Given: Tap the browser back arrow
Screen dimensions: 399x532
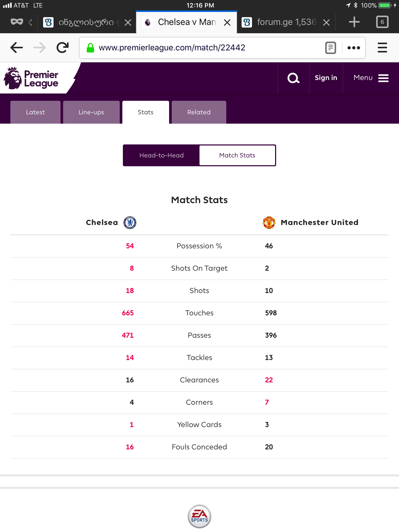Looking at the screenshot, I should coord(17,48).
